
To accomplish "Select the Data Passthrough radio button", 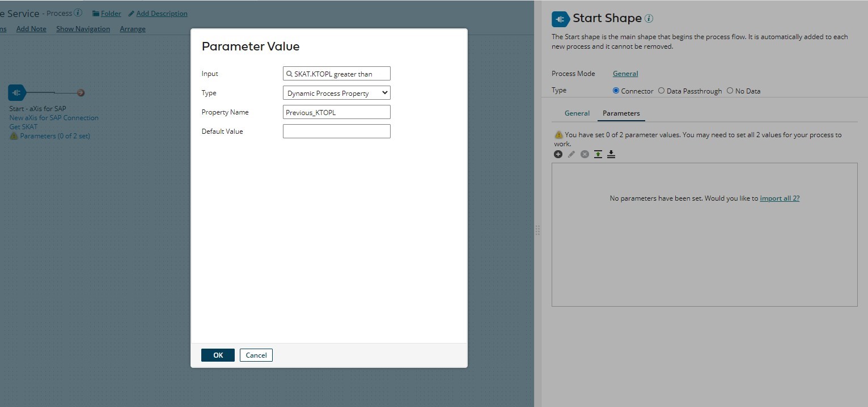I will (661, 90).
